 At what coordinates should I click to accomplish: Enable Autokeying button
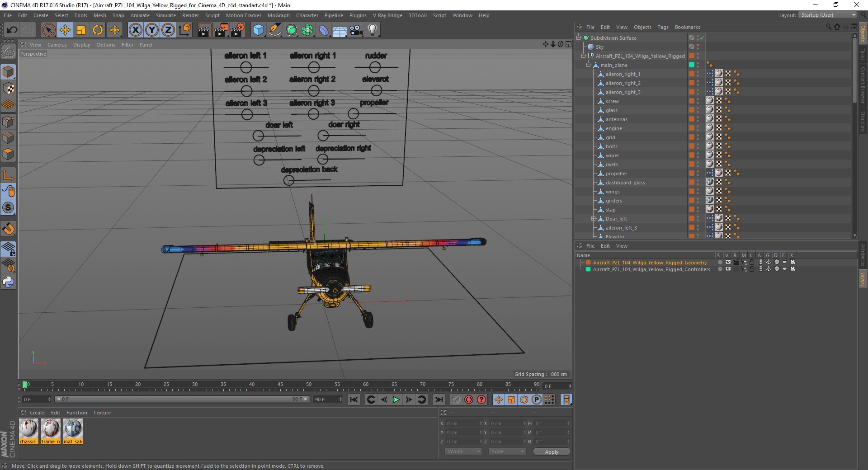[469, 399]
